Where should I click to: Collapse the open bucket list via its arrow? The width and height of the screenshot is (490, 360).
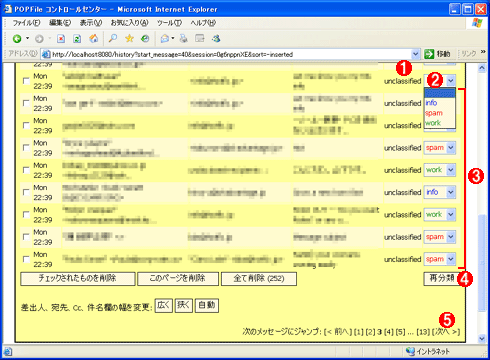click(x=451, y=81)
